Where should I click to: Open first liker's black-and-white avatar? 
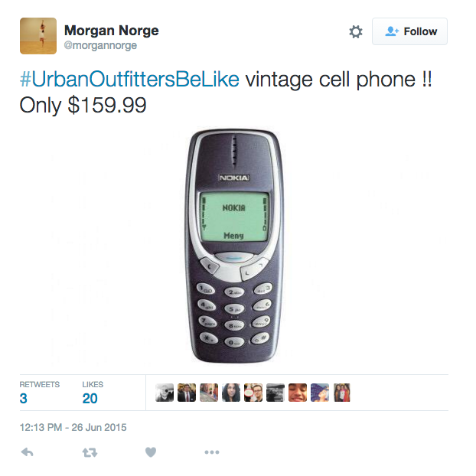(x=165, y=393)
